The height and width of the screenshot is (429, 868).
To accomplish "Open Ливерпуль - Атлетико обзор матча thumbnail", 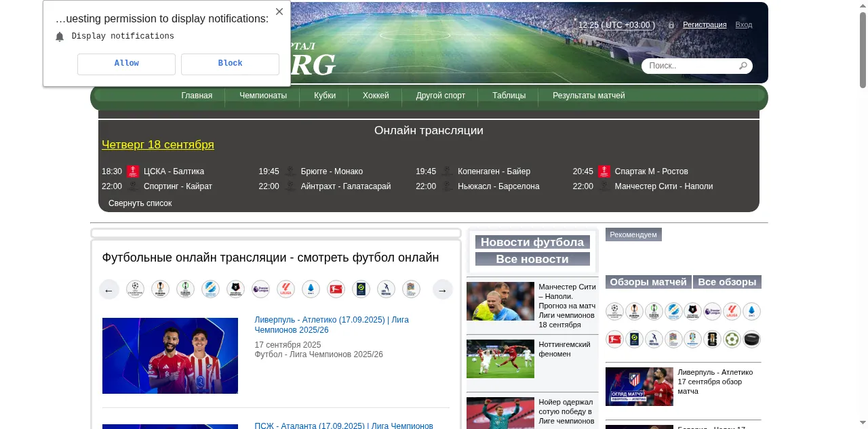I will tap(639, 386).
